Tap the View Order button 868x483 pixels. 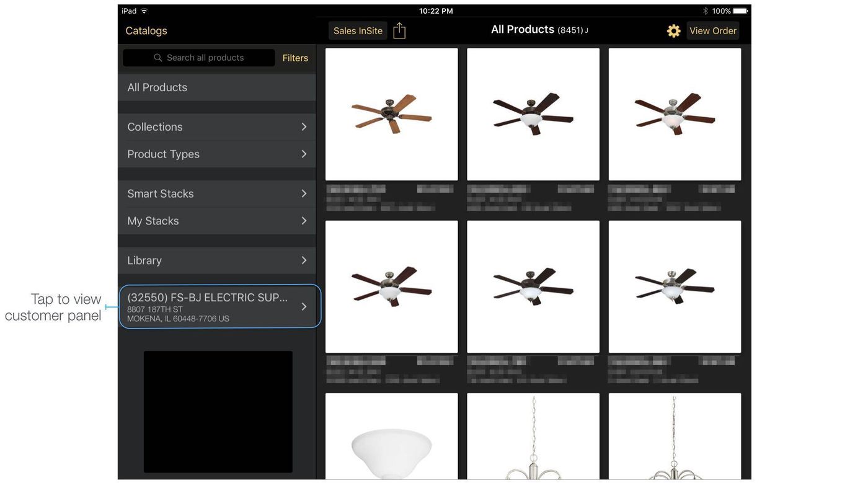pyautogui.click(x=713, y=31)
